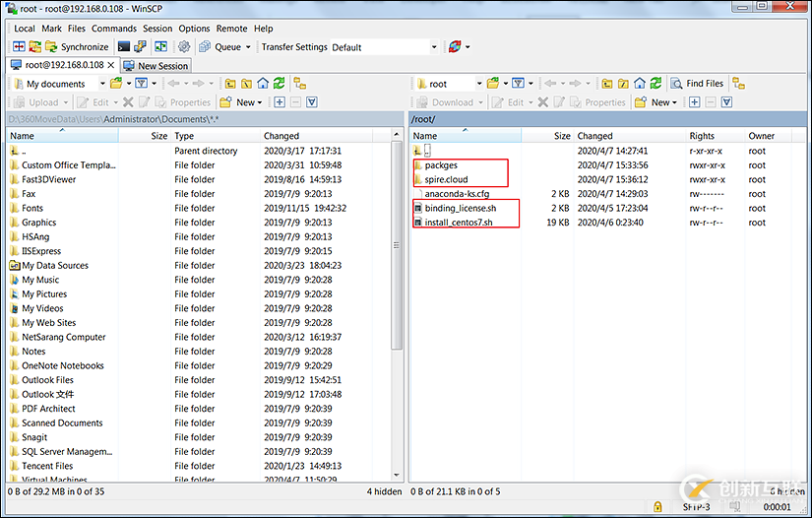Click the lock encryption icon in status bar
Screen dimensions: 812x518
point(657,506)
